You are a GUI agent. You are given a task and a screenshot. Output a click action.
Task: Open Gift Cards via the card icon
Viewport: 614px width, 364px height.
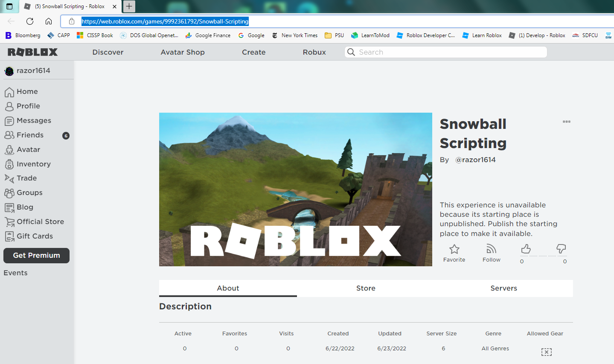(9, 236)
